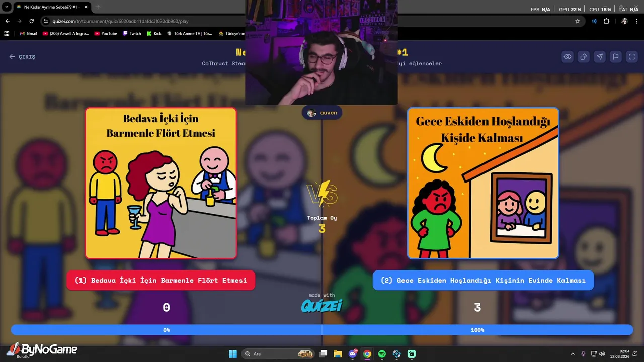Open Spotify from the taskbar

coord(382,354)
